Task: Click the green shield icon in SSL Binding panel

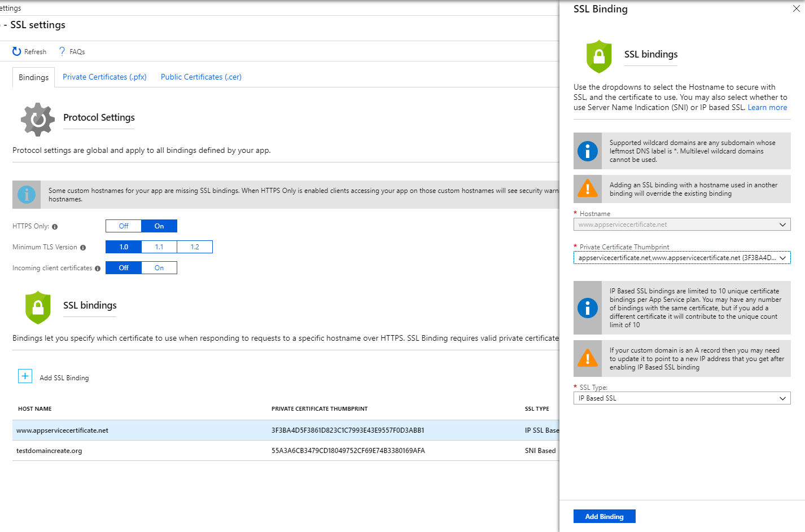Action: point(599,56)
